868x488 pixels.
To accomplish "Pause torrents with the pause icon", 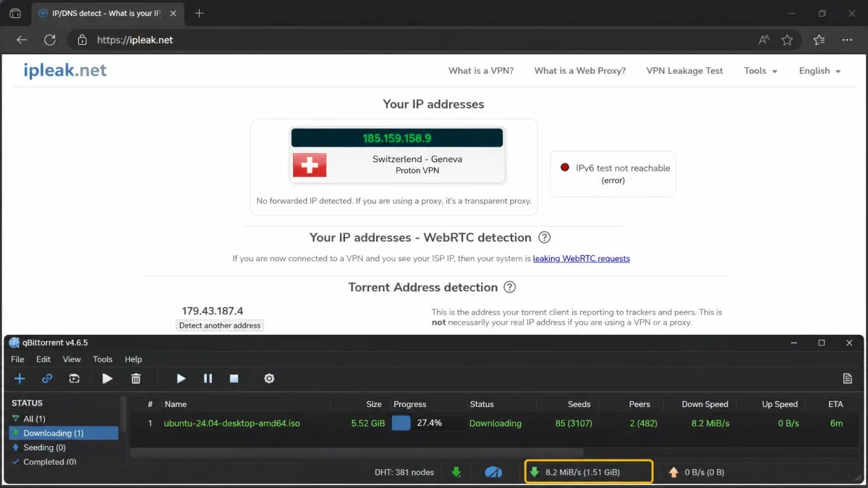I will click(208, 378).
